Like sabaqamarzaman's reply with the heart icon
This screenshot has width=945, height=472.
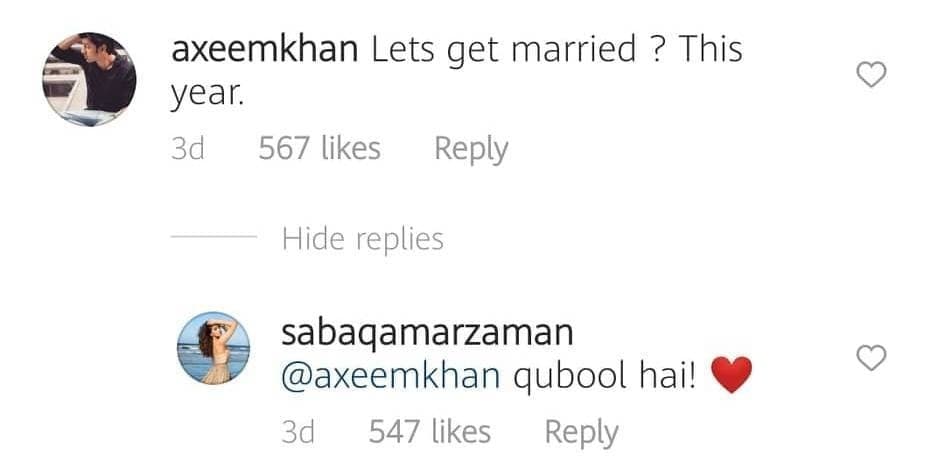coord(871,358)
